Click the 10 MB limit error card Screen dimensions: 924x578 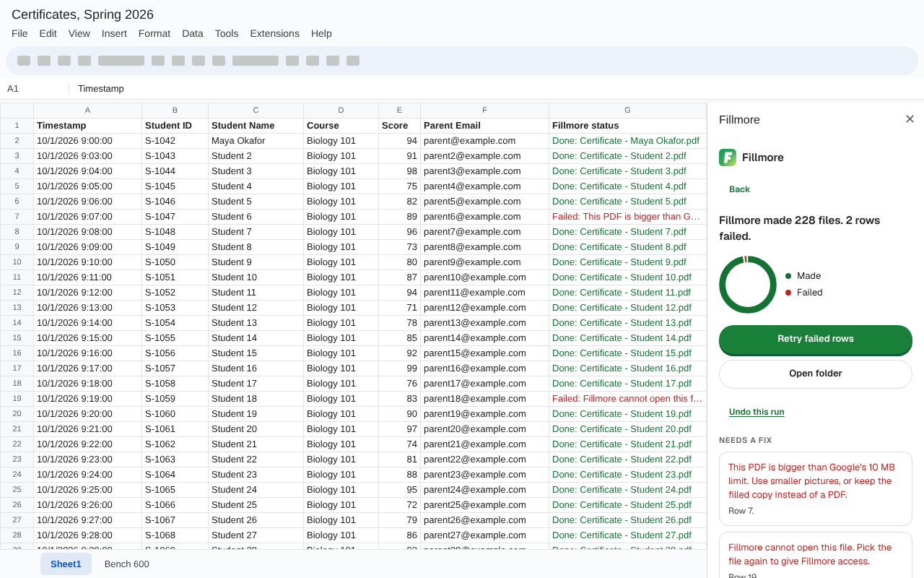pyautogui.click(x=816, y=488)
